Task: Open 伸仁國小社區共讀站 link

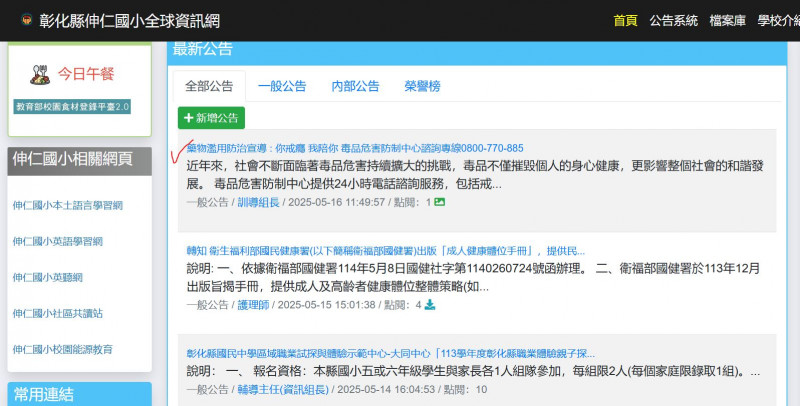Action: [58, 313]
